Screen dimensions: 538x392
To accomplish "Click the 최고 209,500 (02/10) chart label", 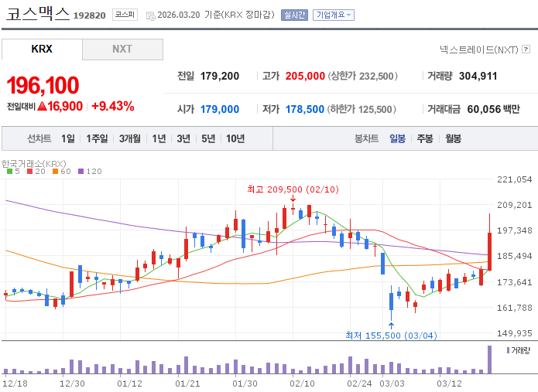I will point(293,189).
